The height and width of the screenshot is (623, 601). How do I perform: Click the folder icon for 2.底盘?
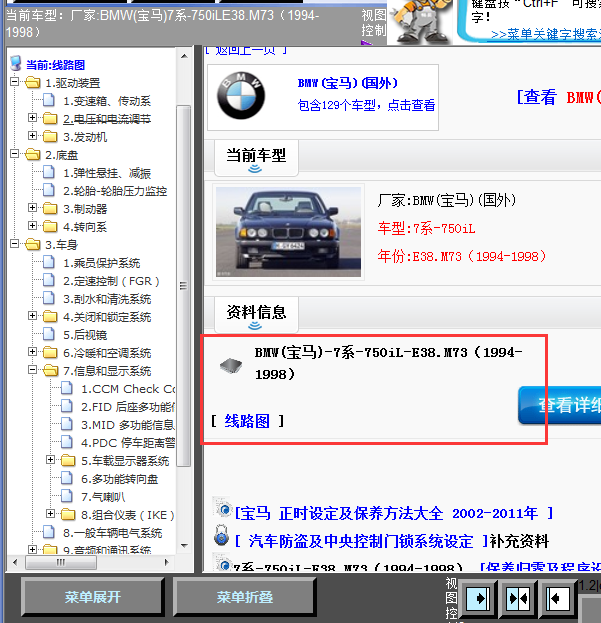coord(33,155)
